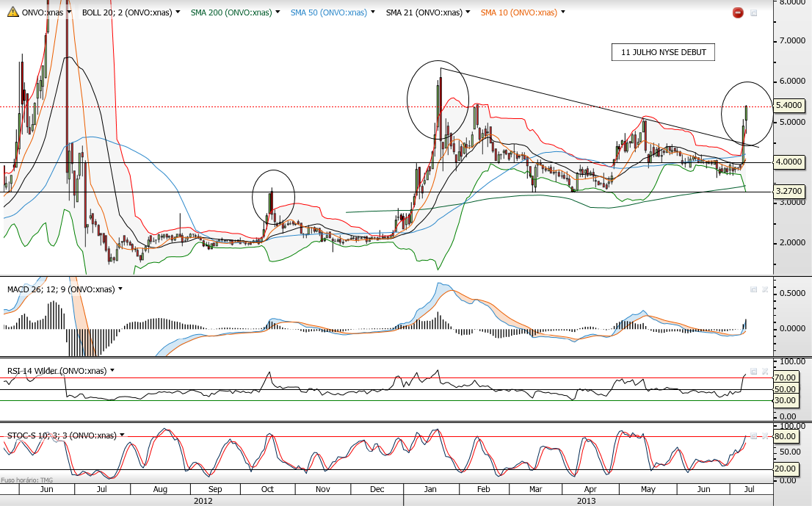Image resolution: width=812 pixels, height=506 pixels.
Task: Close the RSI 14 Wilder panel
Action: tap(765, 372)
